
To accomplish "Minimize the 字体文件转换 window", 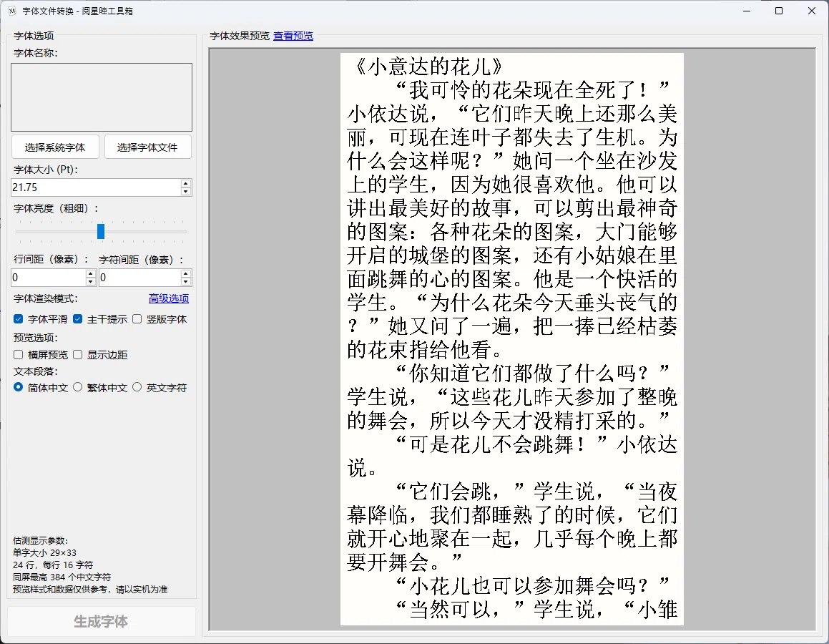I will click(747, 11).
